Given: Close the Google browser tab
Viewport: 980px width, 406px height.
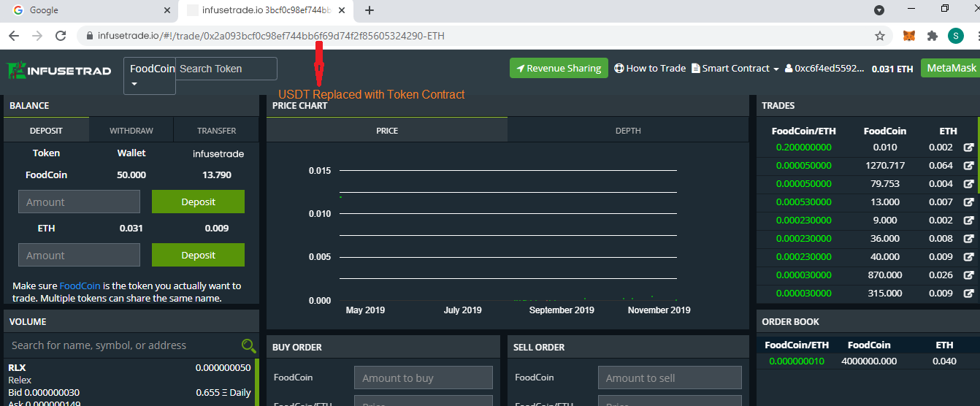Looking at the screenshot, I should (167, 10).
